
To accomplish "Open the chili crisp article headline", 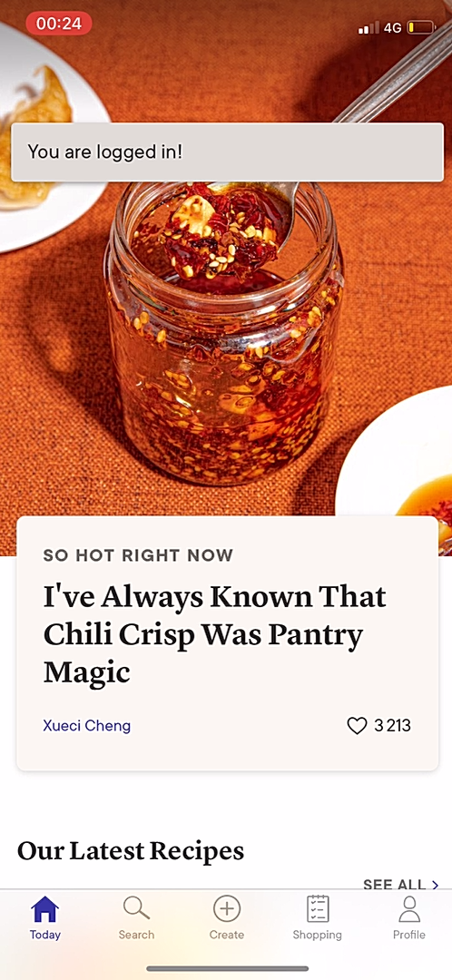I will pyautogui.click(x=214, y=635).
